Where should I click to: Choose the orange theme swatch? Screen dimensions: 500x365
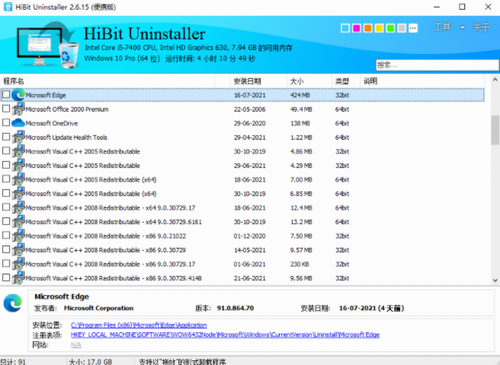(368, 28)
